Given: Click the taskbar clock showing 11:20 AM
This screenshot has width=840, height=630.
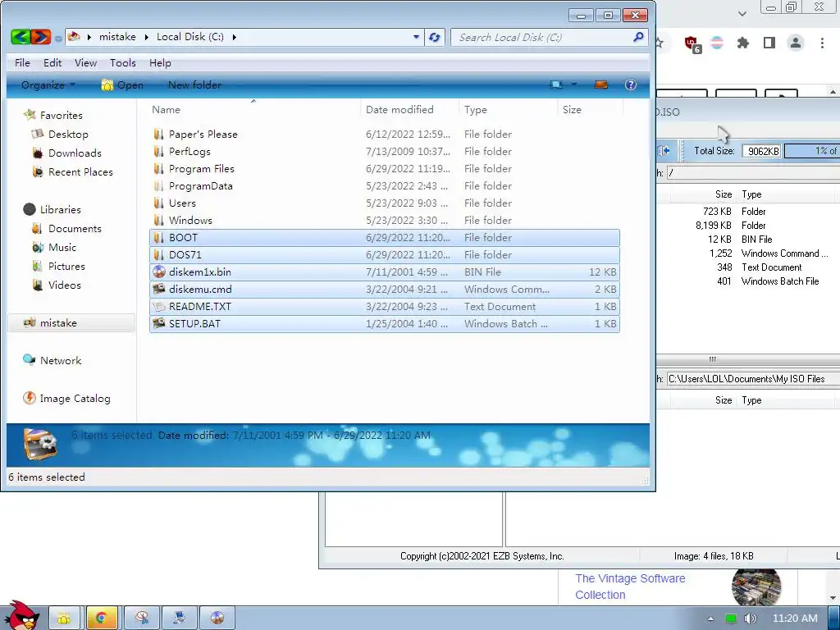Looking at the screenshot, I should (795, 619).
